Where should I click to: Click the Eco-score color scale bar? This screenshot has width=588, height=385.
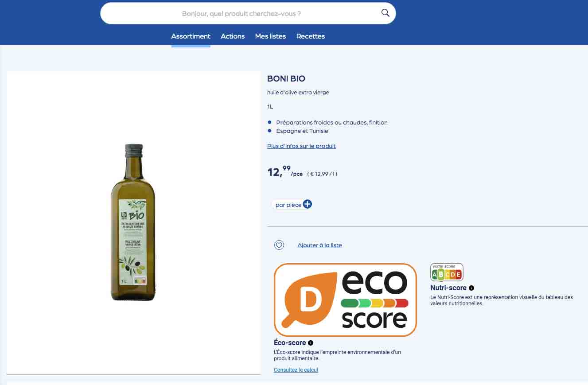coord(374,303)
